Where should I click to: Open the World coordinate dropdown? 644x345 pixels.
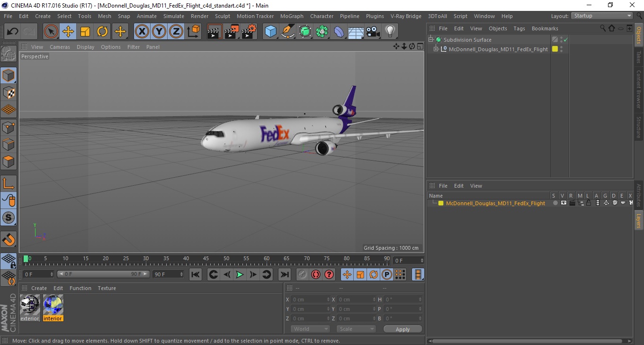[310, 329]
